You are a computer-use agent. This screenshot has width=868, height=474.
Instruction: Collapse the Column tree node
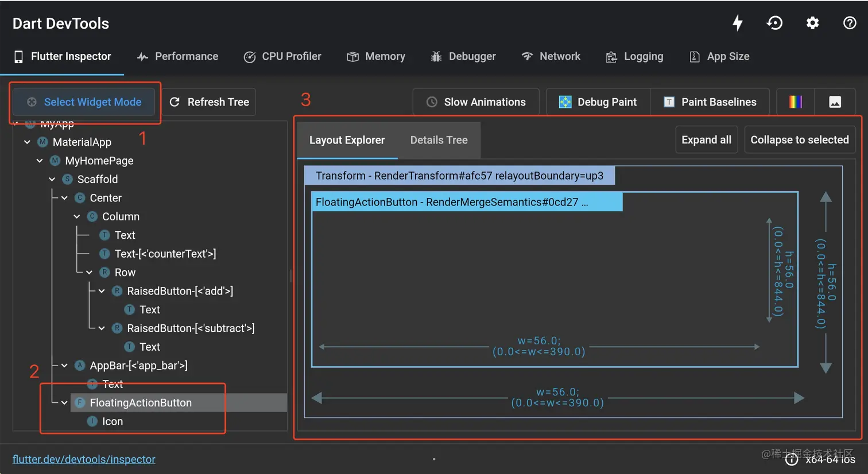(77, 216)
